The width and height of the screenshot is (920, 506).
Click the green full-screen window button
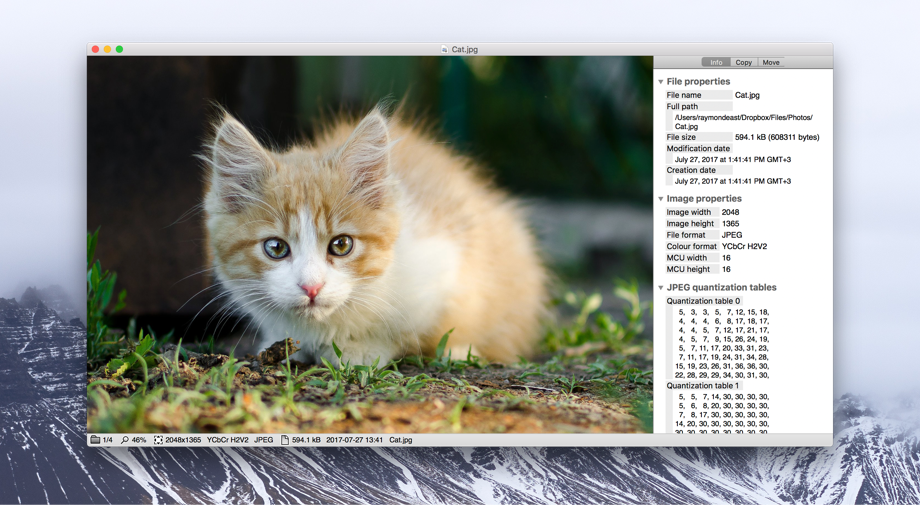(119, 49)
